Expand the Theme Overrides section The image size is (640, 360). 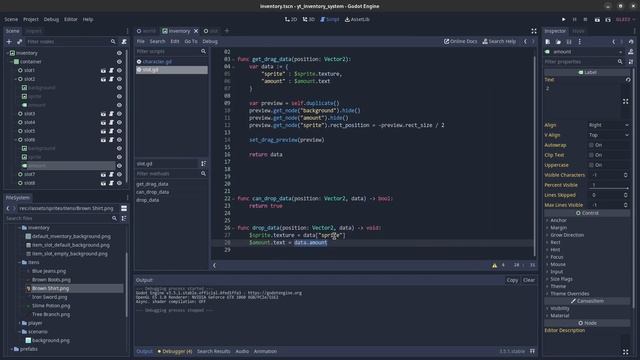pyautogui.click(x=569, y=294)
